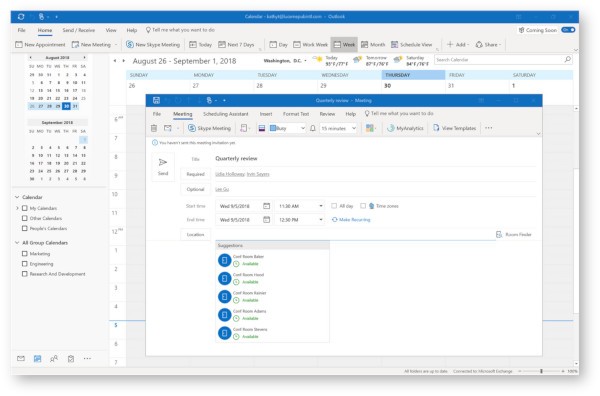Open the Review tab in meeting window
Viewport: 600px width, 396px height.
(327, 114)
